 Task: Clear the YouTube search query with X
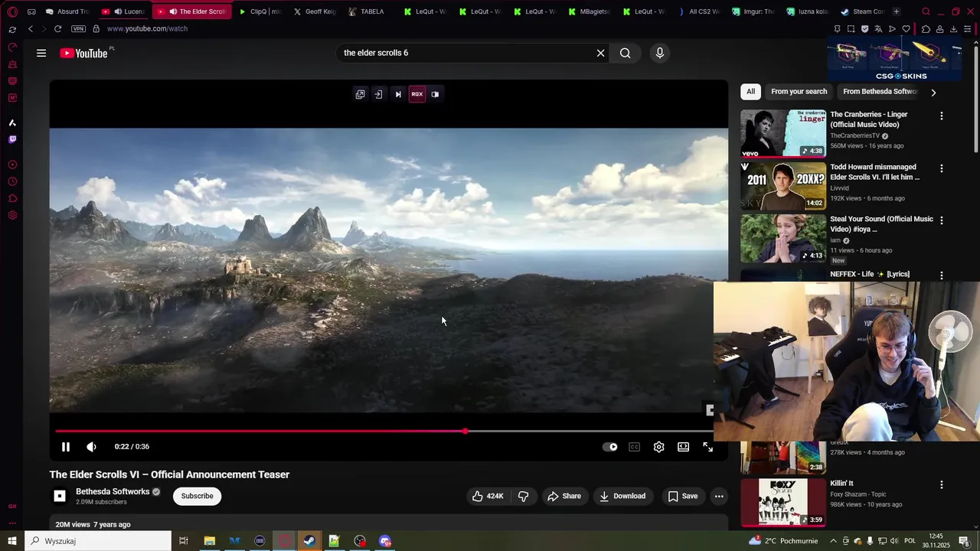601,53
